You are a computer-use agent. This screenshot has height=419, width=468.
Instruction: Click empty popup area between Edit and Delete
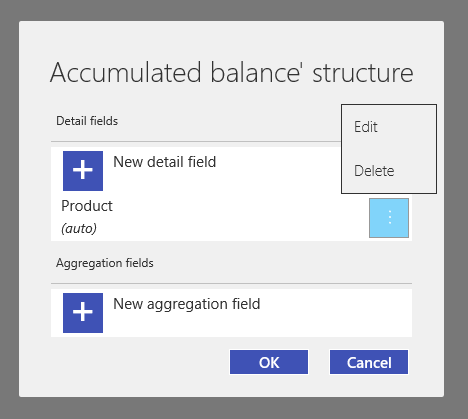click(389, 149)
